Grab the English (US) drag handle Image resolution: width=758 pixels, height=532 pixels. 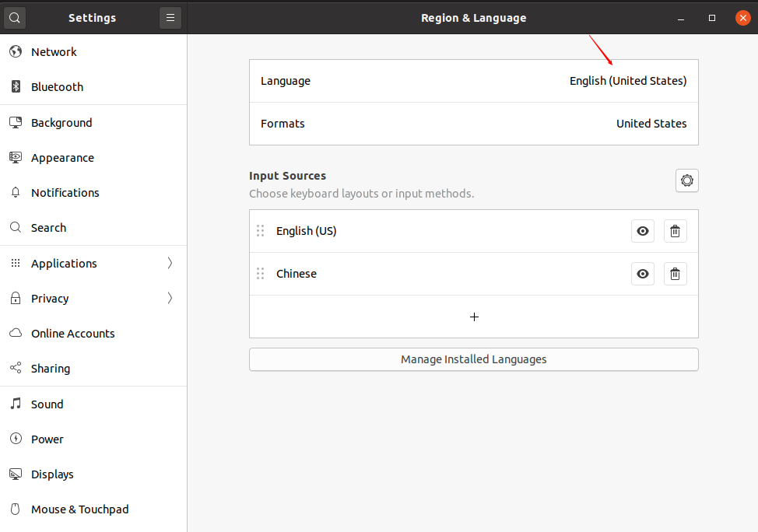pos(260,231)
